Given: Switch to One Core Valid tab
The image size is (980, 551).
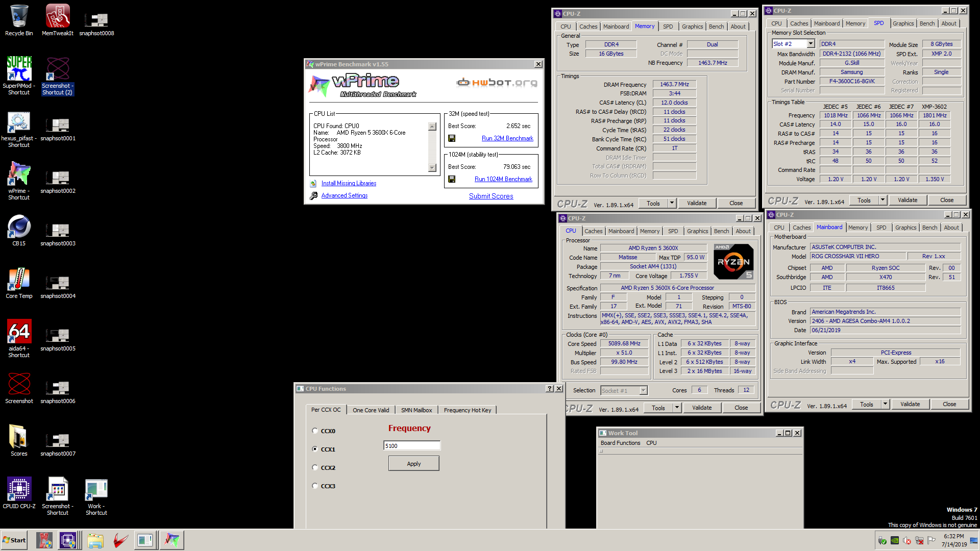Looking at the screenshot, I should pos(371,410).
